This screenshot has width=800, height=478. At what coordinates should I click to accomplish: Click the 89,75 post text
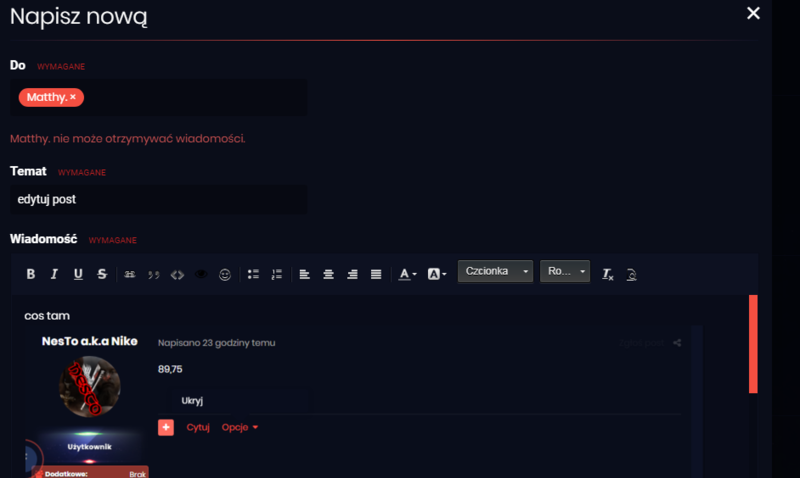[x=170, y=369]
